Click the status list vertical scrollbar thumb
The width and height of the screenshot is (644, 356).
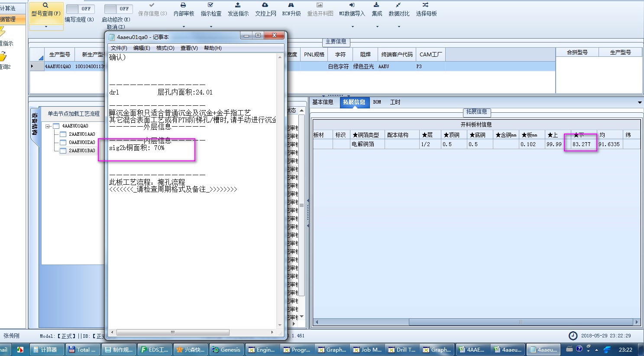[302, 205]
